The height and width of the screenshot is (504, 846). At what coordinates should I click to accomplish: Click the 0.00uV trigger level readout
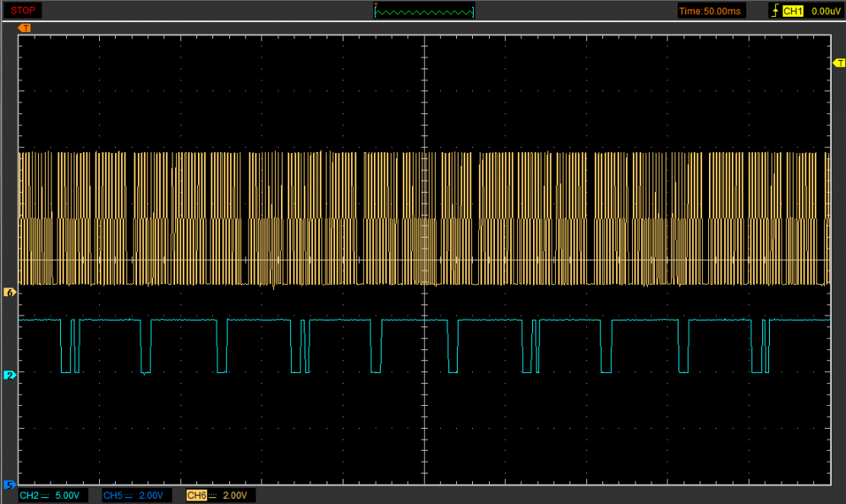click(825, 11)
